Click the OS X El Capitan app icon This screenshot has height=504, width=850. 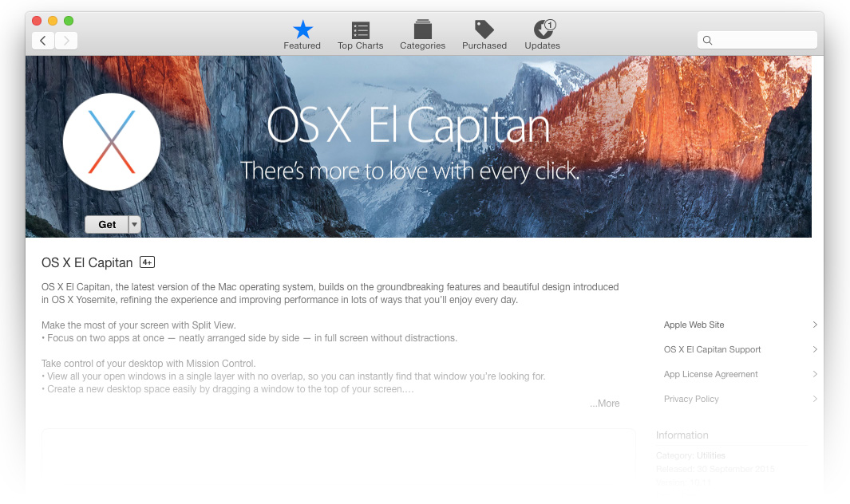[x=111, y=141]
